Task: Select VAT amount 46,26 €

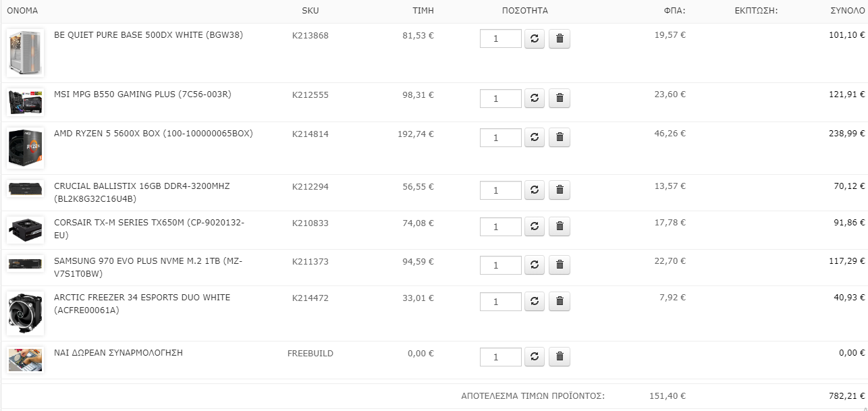Action: (670, 134)
